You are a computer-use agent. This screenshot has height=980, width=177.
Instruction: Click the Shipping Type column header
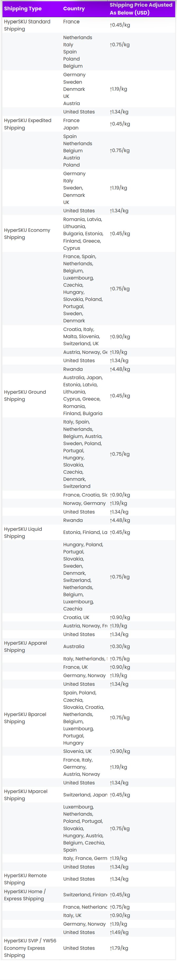[23, 9]
